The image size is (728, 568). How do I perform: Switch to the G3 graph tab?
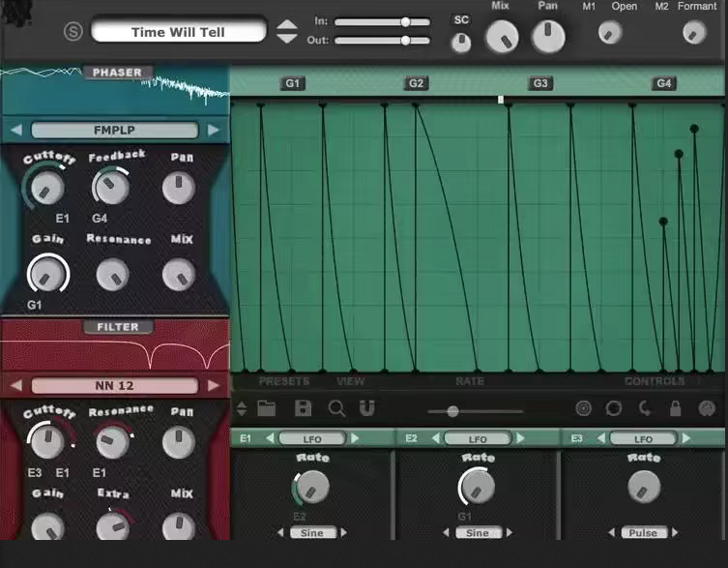tap(540, 83)
